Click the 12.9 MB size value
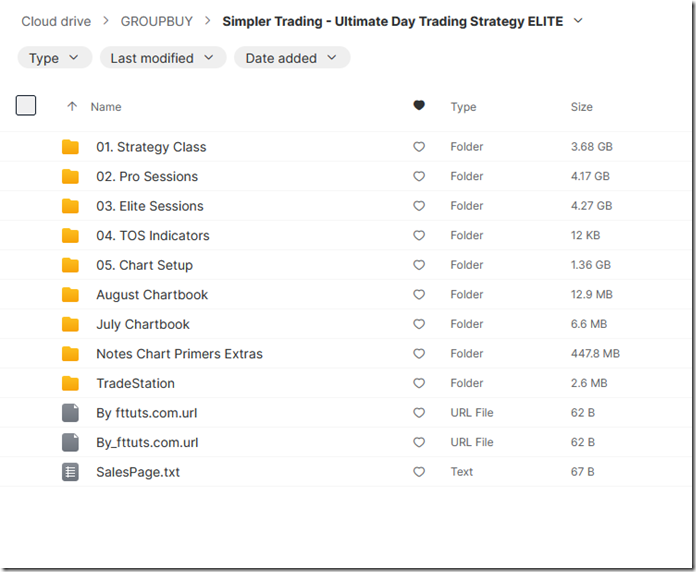Viewport: 696px width, 572px height. 592,295
